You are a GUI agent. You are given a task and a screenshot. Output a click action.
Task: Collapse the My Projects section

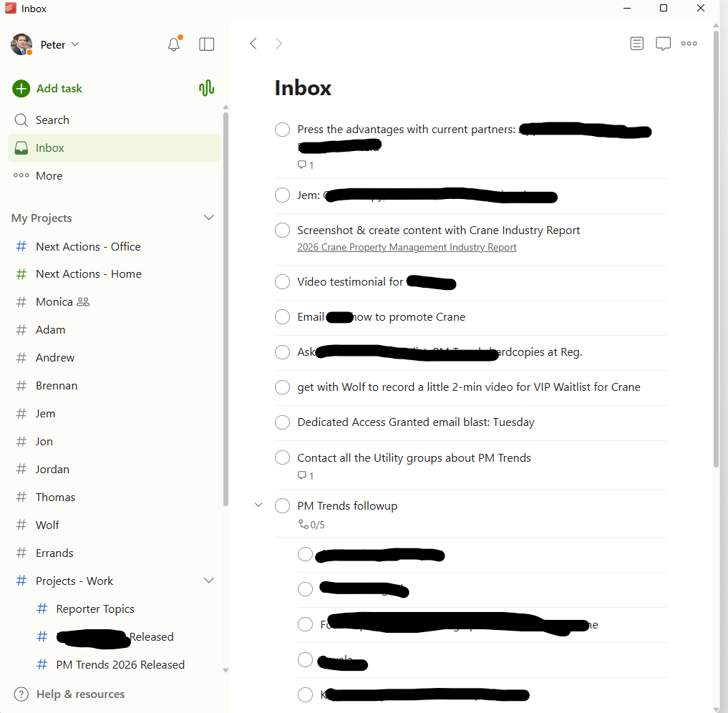click(209, 217)
